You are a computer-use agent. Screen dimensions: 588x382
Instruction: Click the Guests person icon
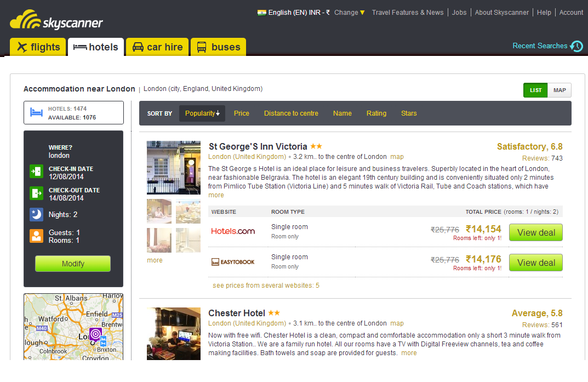coord(36,236)
